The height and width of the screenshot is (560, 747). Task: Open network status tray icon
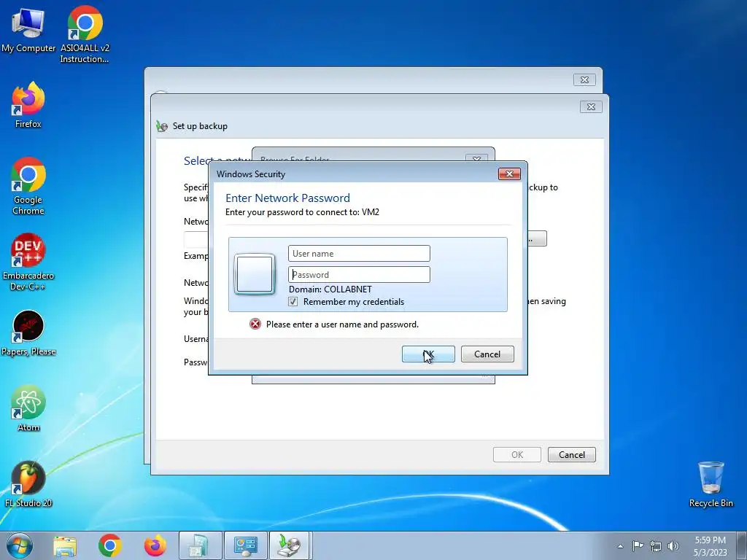[656, 547]
